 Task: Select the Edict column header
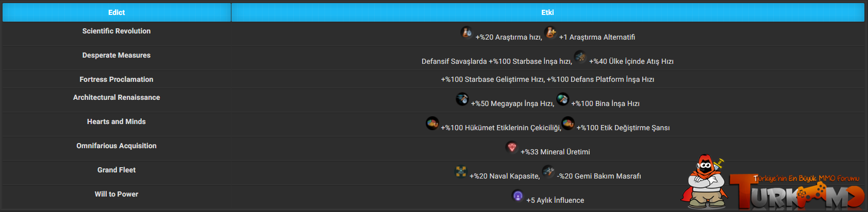(116, 12)
